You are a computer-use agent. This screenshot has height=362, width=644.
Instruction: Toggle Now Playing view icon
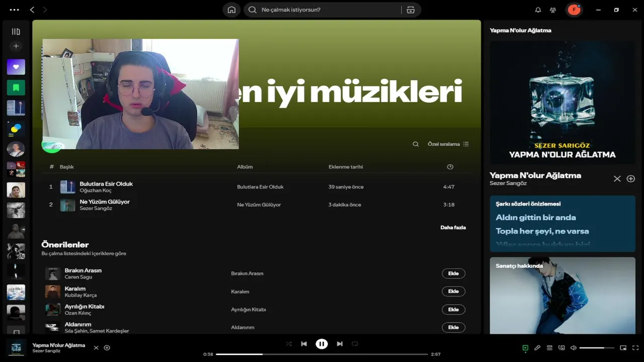tap(525, 347)
